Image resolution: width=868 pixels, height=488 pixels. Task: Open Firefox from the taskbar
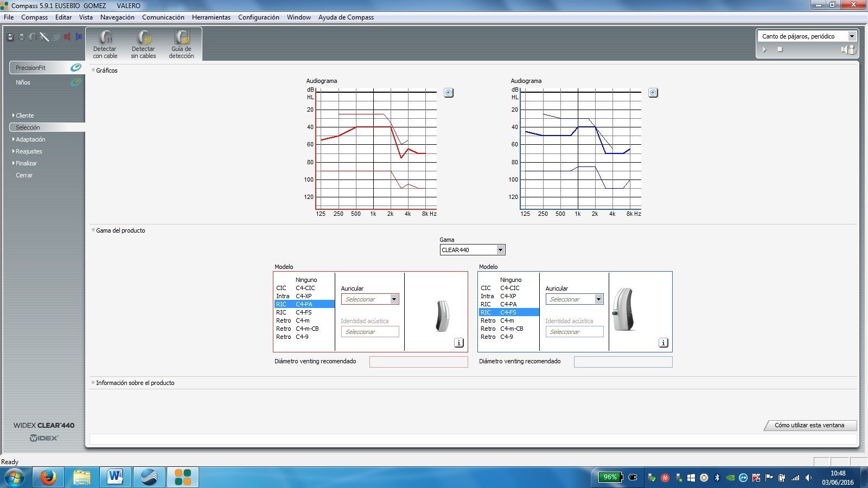click(48, 478)
